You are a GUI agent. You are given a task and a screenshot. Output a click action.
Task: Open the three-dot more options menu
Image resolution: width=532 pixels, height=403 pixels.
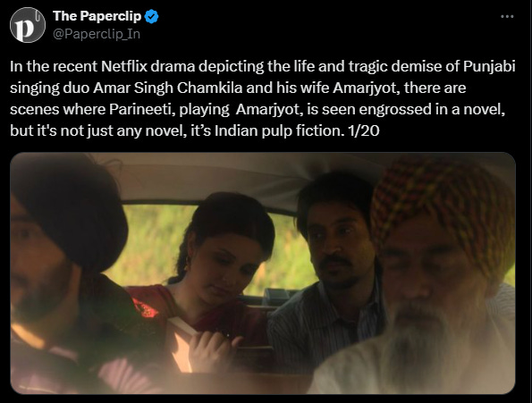[507, 16]
